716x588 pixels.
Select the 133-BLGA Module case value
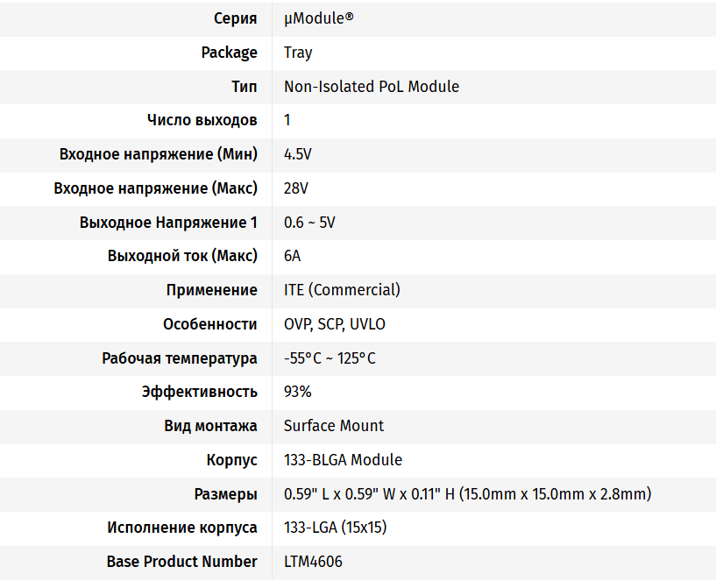[x=343, y=460]
